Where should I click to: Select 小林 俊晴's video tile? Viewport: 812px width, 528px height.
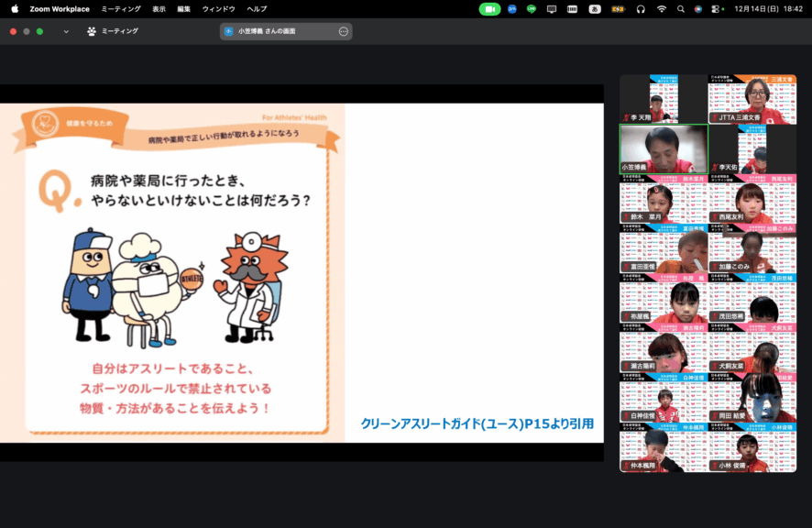pos(752,447)
